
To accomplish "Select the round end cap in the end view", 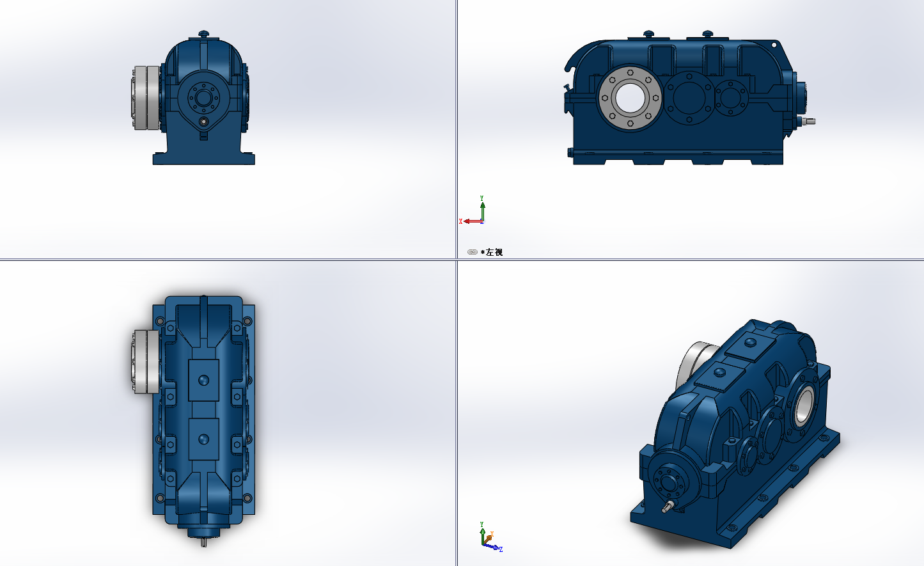I will click(204, 98).
